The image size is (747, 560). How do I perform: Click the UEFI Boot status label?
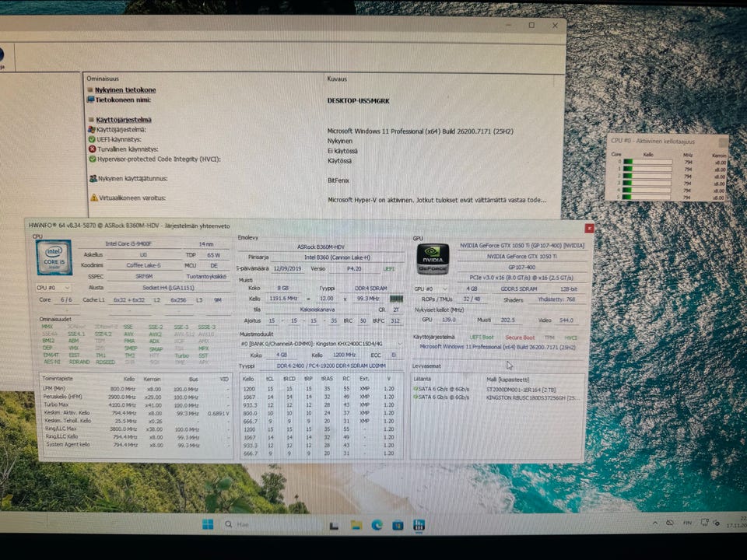coord(482,338)
